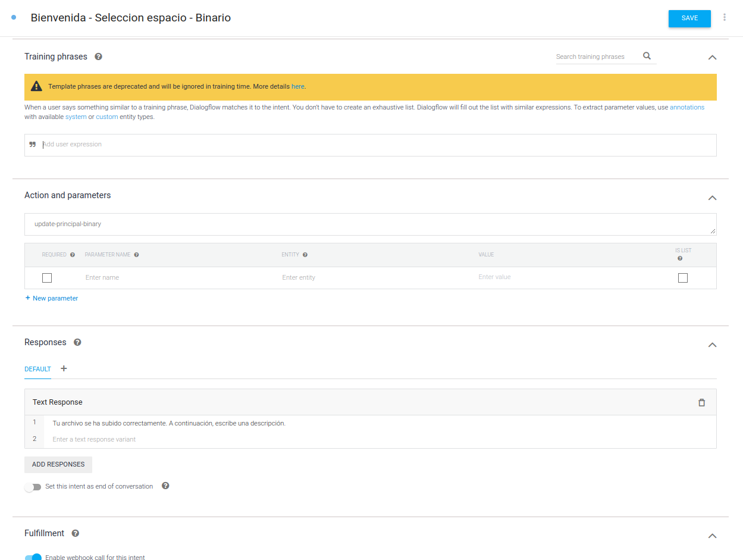Click help icon beside end of conversation
This screenshot has width=743, height=560.
pyautogui.click(x=165, y=486)
